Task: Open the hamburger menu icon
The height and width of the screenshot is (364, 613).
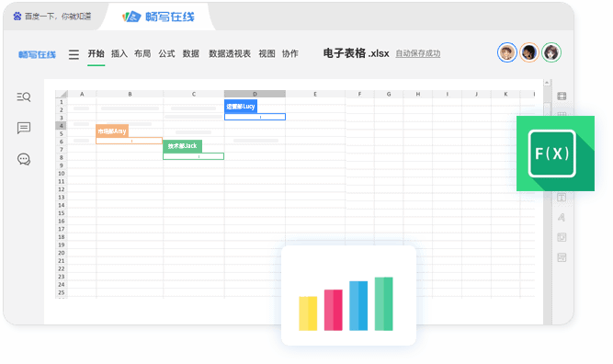Action: (74, 54)
